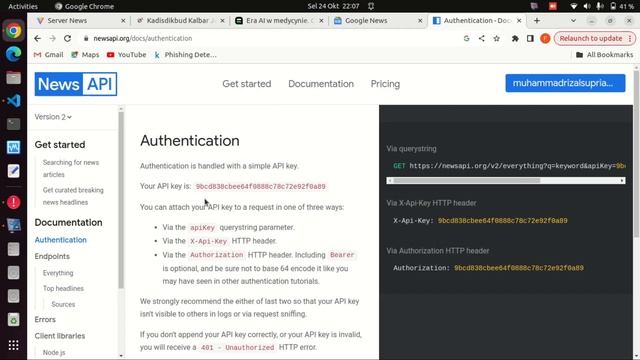Image resolution: width=640 pixels, height=360 pixels.
Task: Open the Activities overview
Action: point(23,6)
